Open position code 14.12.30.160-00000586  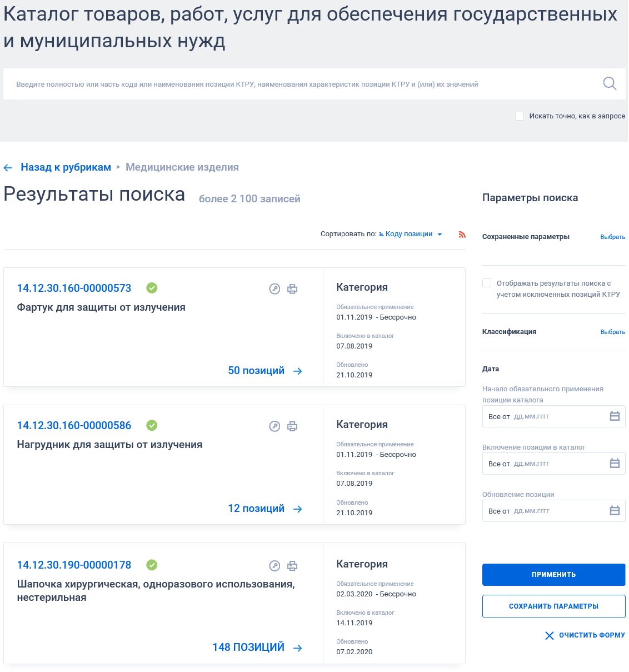coord(74,425)
